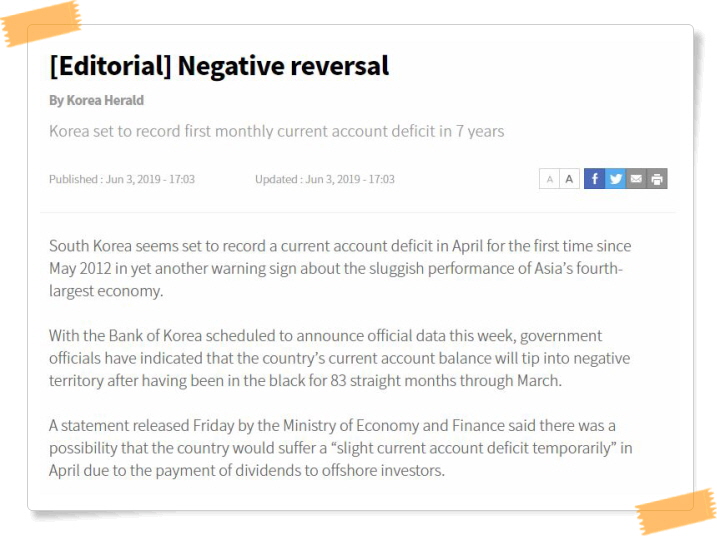The width and height of the screenshot is (717, 536).
Task: Click the Updated Jun 3, 2019 timestamp
Action: (325, 179)
